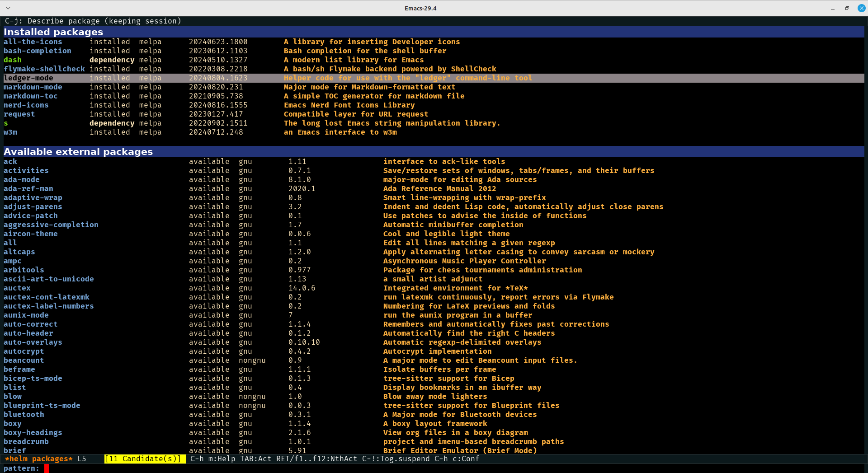Viewport: 868px width, 473px height.
Task: Open the window menu chevron in title bar
Action: [8, 8]
